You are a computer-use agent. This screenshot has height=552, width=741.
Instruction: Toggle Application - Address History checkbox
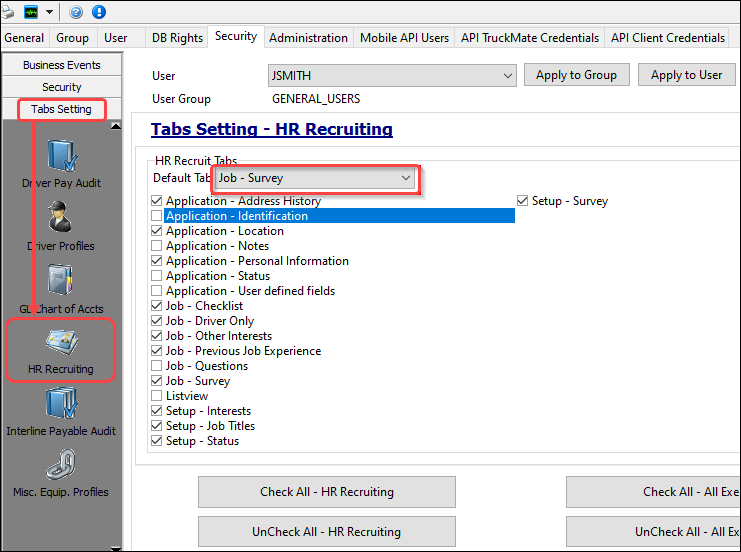pyautogui.click(x=156, y=201)
